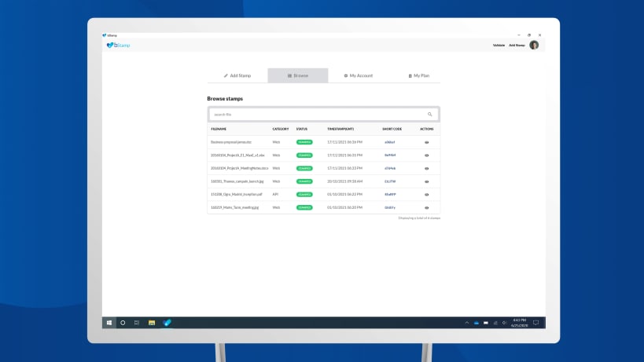Select the Thames launch jpg filename
Screen dimensions: 644x362
coord(237,181)
